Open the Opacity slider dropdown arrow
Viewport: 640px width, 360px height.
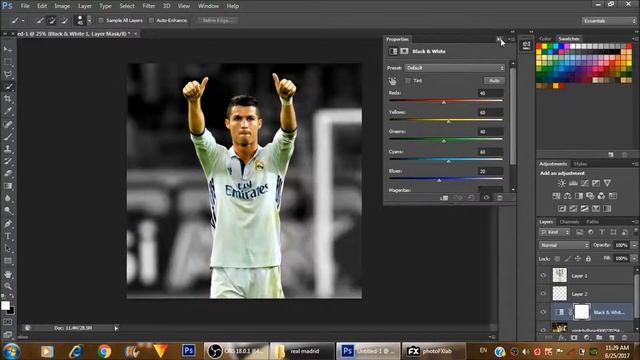click(634, 245)
